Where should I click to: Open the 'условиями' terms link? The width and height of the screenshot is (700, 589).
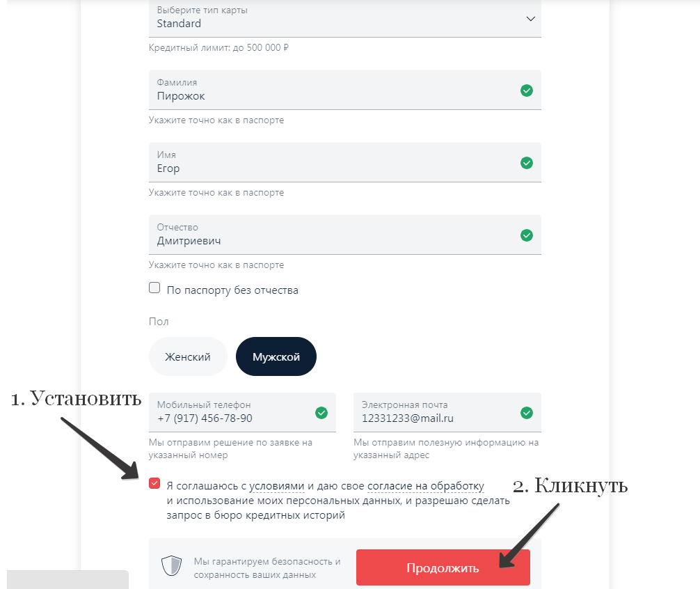277,486
